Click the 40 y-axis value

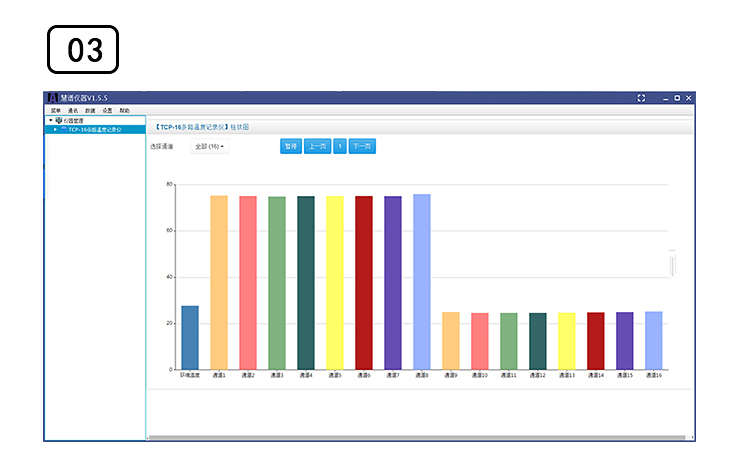[x=169, y=277]
